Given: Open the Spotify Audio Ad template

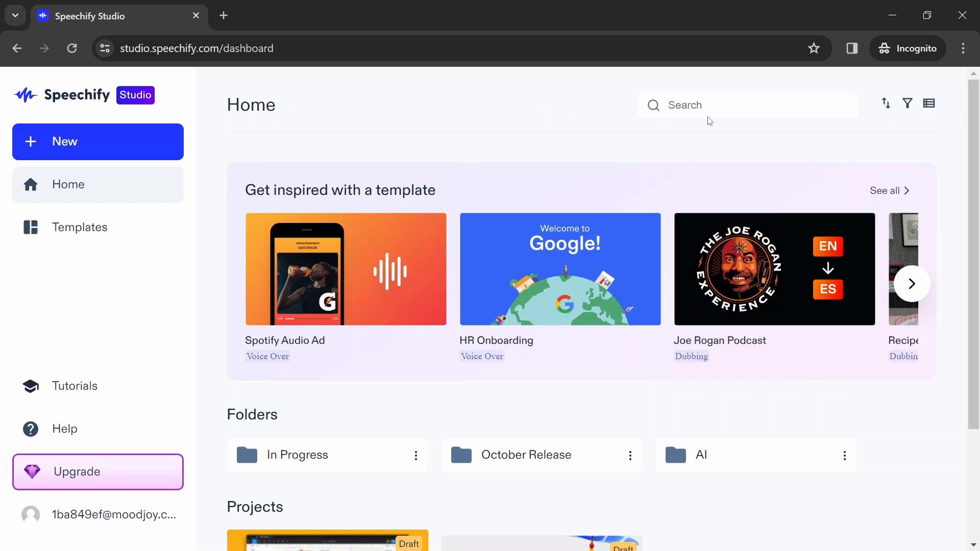Looking at the screenshot, I should (x=347, y=268).
